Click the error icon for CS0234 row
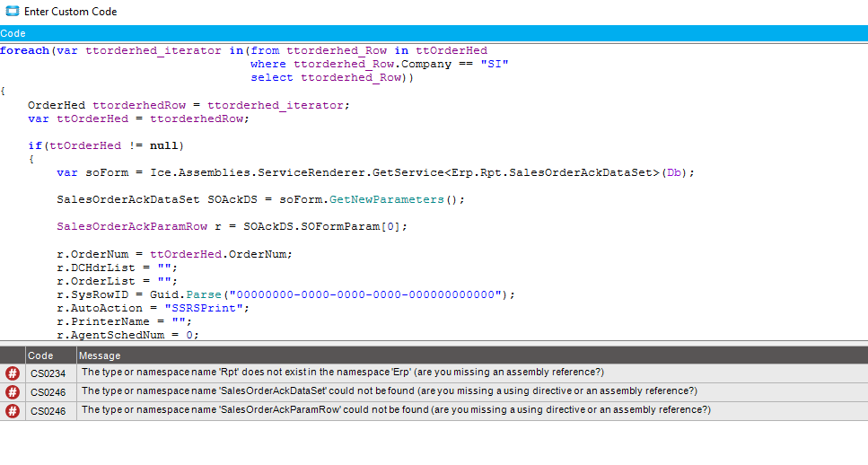 [x=13, y=373]
